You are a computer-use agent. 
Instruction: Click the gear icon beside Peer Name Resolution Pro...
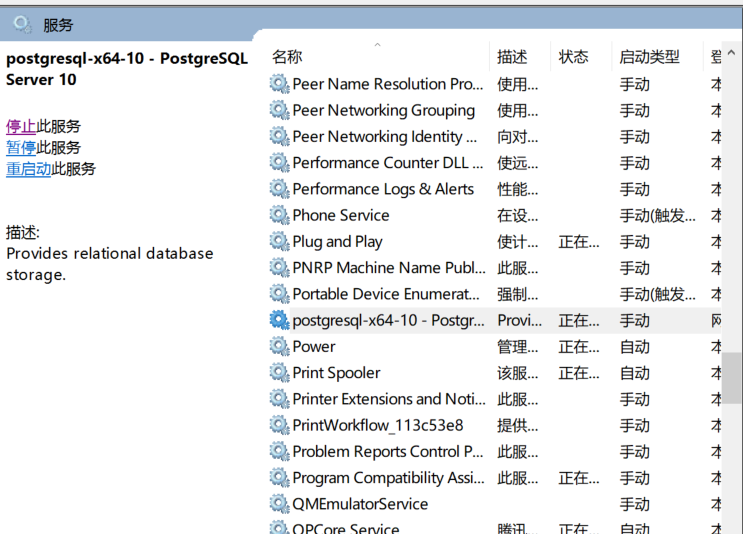point(280,84)
